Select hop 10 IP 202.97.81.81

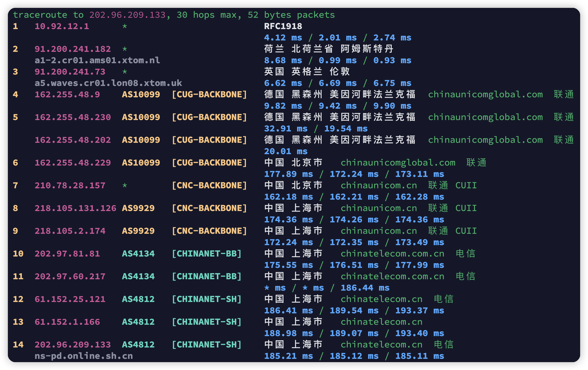67,253
